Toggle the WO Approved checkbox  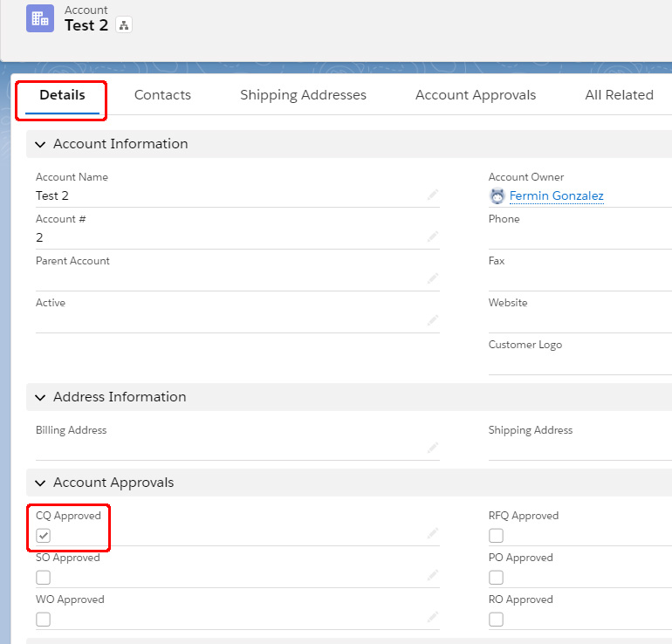coord(44,620)
